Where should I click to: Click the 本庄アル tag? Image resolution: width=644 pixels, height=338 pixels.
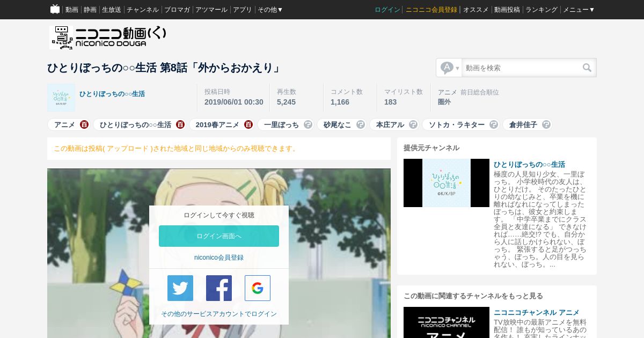pyautogui.click(x=390, y=124)
